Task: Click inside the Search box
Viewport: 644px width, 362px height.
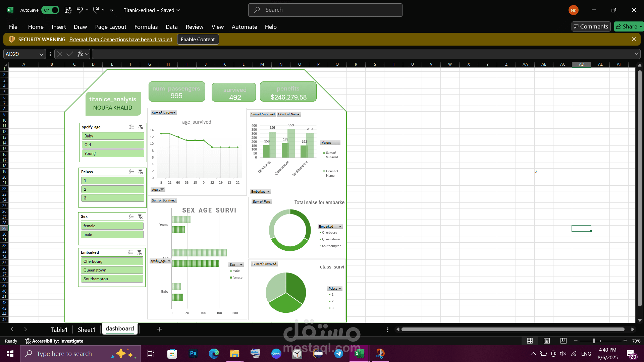Action: click(x=325, y=10)
